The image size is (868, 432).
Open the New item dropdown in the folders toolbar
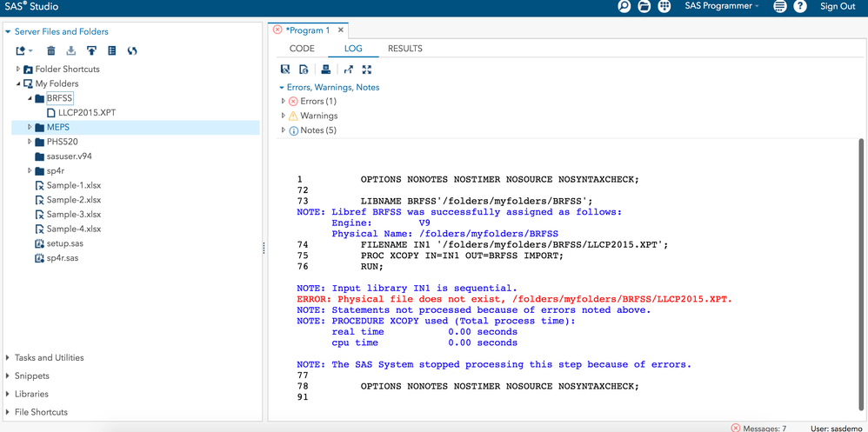coord(23,51)
